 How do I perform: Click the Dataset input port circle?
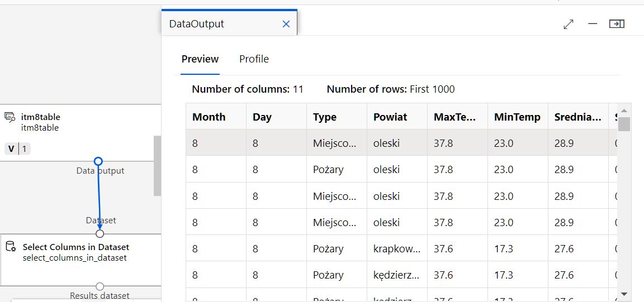[x=100, y=233]
